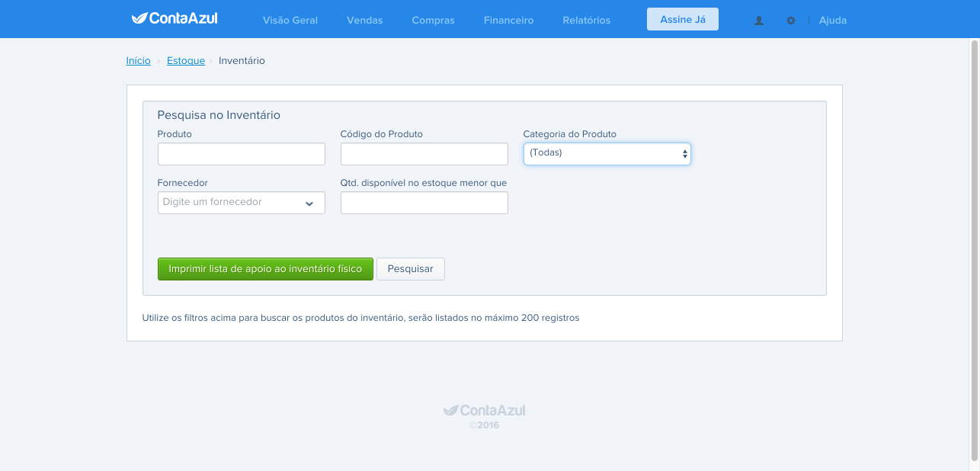This screenshot has width=980, height=471.
Task: Expand the Fornecedor dropdown chevron
Action: tap(309, 203)
